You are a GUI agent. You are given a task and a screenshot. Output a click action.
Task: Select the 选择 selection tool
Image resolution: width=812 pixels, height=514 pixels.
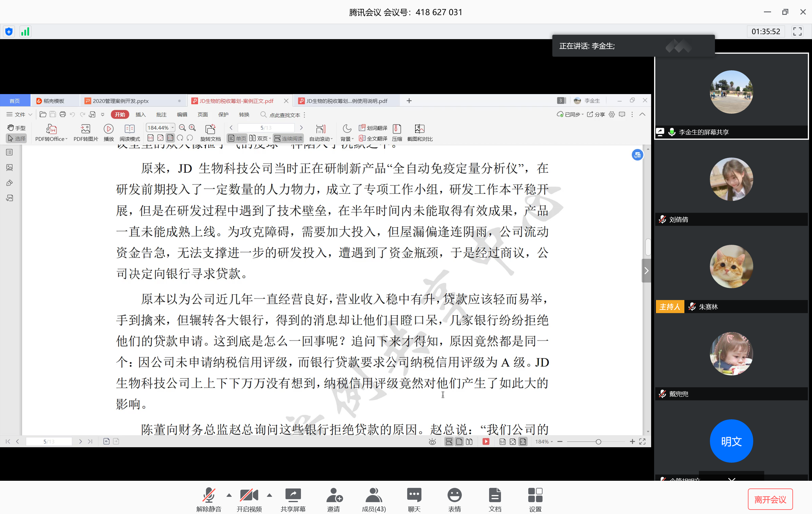tap(16, 138)
